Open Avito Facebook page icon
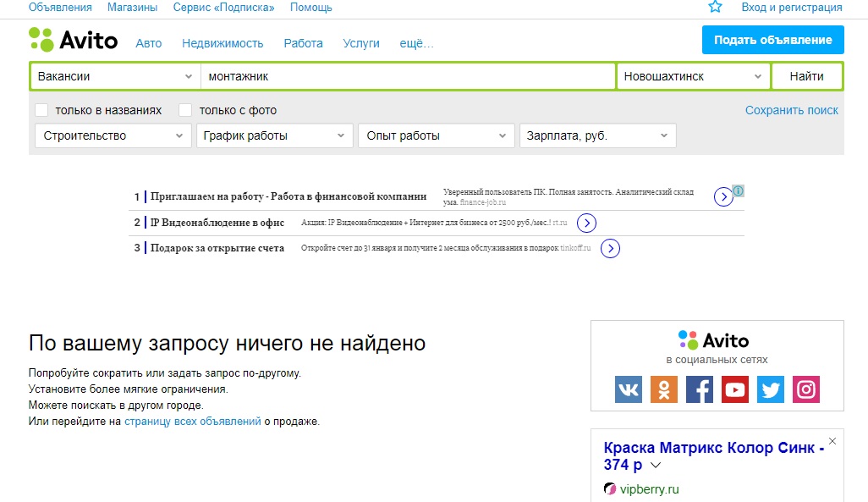Screen dimensions: 868x502 click(x=699, y=389)
